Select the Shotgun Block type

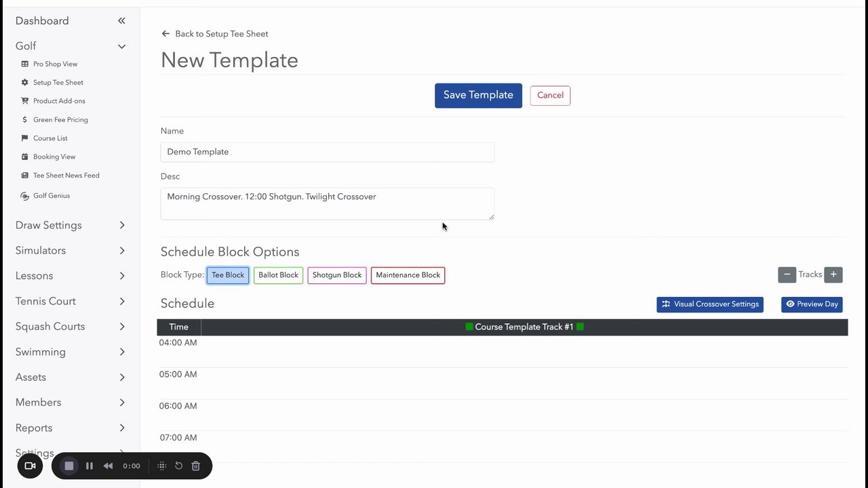pos(337,275)
